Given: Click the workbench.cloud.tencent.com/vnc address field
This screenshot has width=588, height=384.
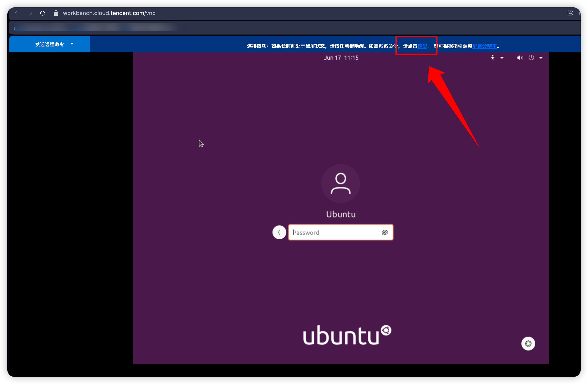Looking at the screenshot, I should 109,13.
